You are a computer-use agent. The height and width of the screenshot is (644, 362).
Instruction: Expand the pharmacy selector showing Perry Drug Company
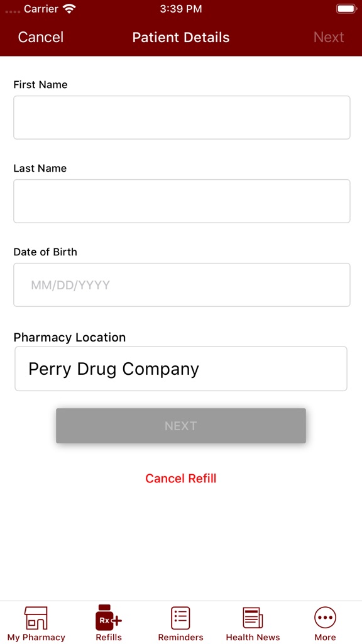pos(181,369)
